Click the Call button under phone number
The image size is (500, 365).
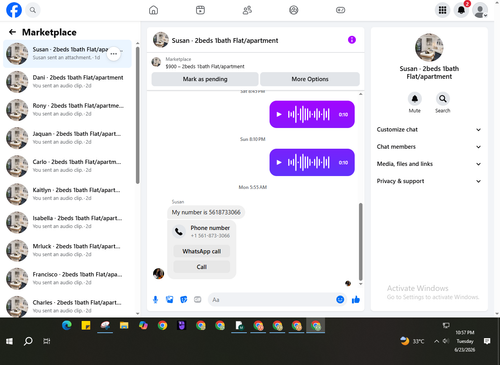tap(202, 267)
